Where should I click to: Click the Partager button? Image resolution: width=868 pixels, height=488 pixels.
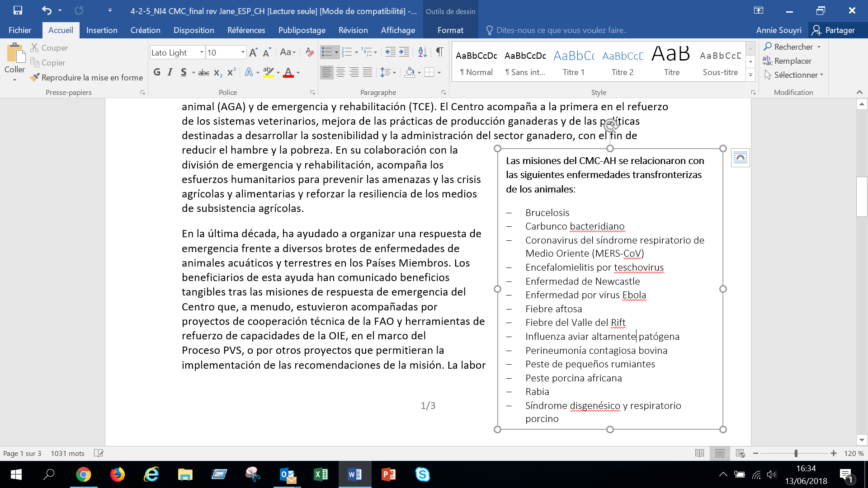[x=833, y=30]
